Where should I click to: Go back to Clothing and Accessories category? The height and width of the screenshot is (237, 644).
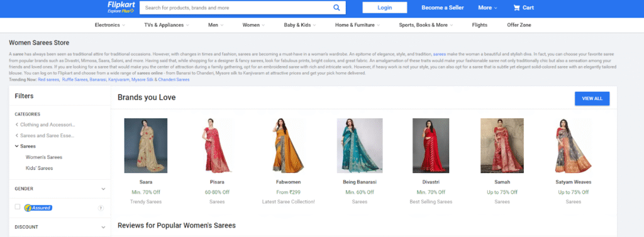45,124
